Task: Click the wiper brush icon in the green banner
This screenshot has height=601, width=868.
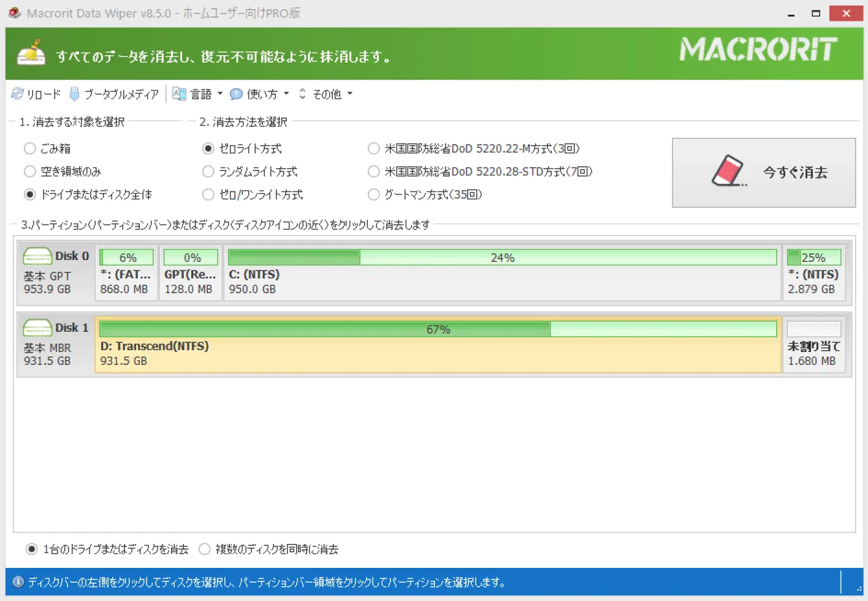Action: [x=31, y=53]
